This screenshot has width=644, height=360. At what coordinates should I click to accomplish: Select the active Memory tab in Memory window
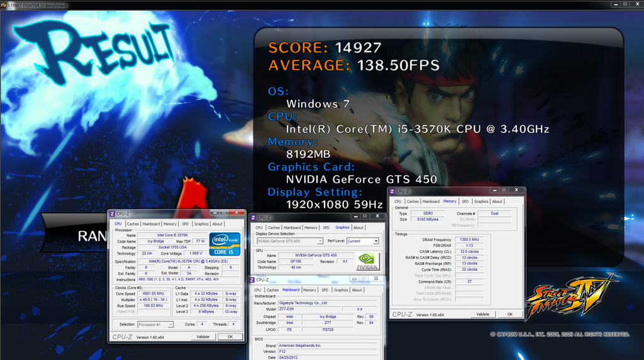450,201
